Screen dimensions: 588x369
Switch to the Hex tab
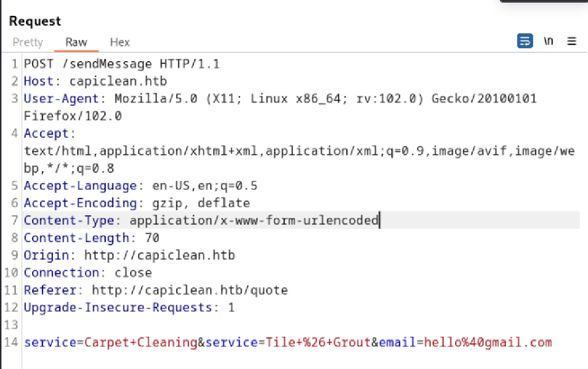pyautogui.click(x=119, y=42)
